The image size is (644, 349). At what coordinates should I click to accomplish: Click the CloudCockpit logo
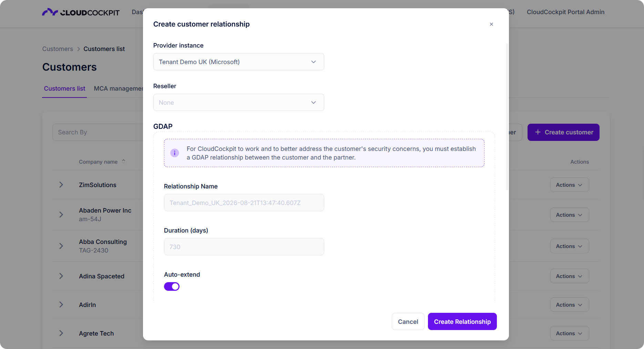click(81, 12)
